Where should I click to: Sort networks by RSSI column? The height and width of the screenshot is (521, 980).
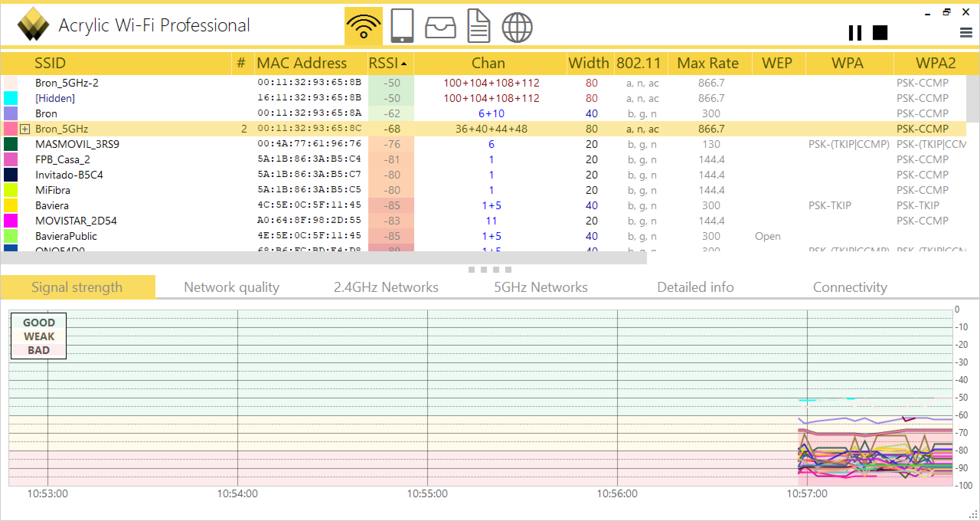pos(387,63)
